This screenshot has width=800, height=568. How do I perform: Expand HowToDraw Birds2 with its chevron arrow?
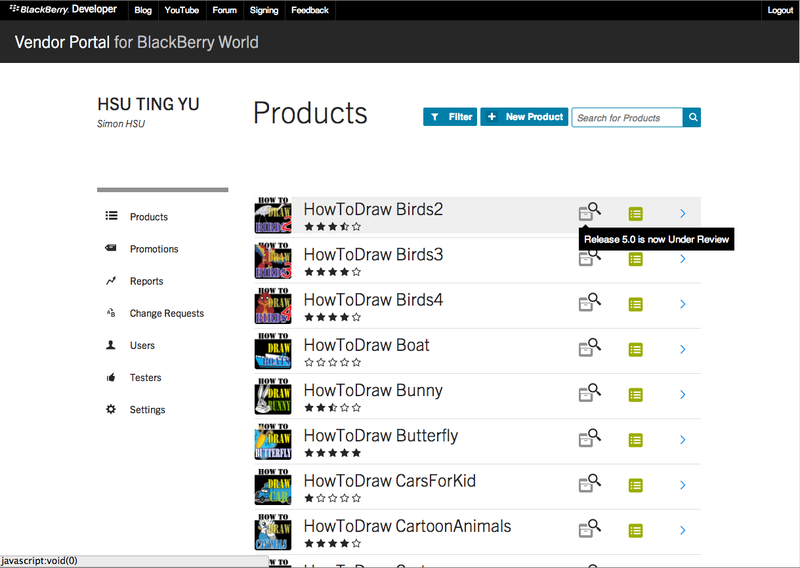[x=683, y=214]
